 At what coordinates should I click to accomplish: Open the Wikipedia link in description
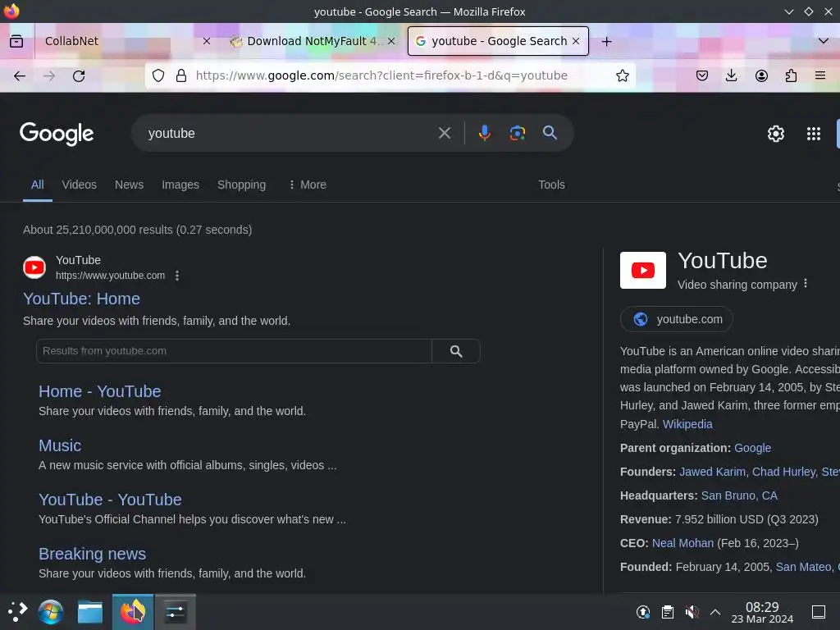pos(687,424)
